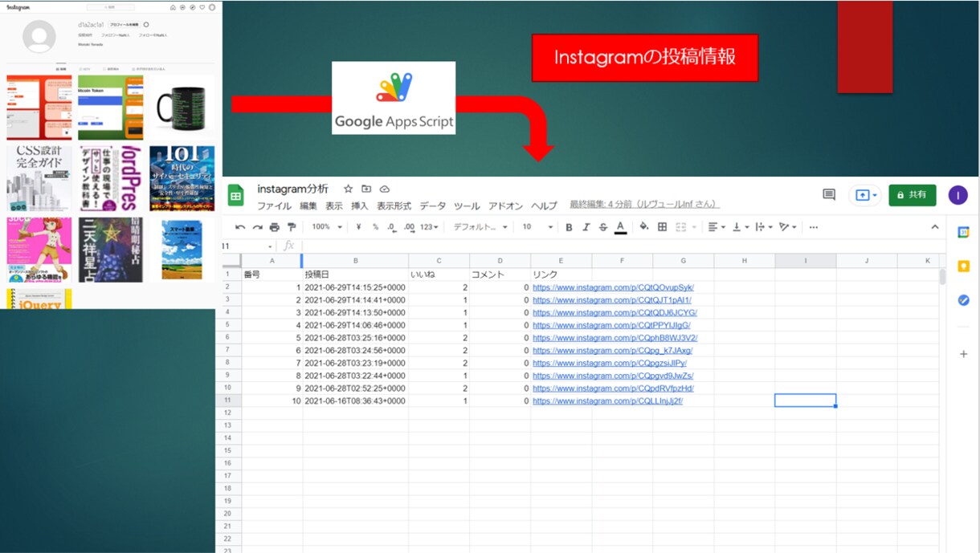Open the 表示形式 menu
This screenshot has height=553, width=980.
[x=394, y=206]
